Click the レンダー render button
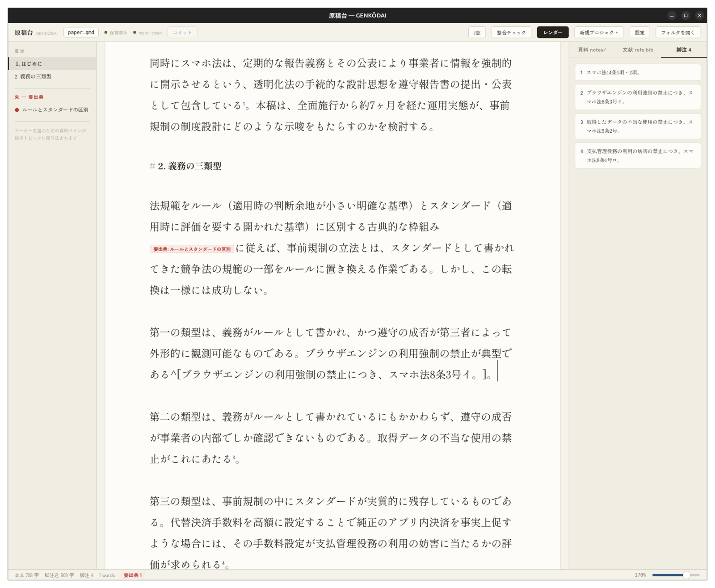 [x=552, y=33]
